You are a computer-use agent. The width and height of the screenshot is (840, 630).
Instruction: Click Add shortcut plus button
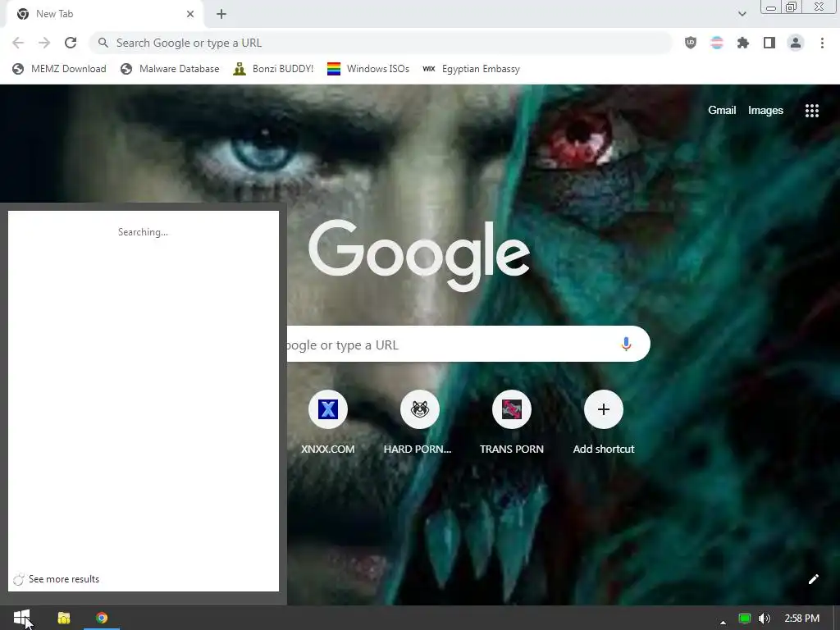click(603, 409)
